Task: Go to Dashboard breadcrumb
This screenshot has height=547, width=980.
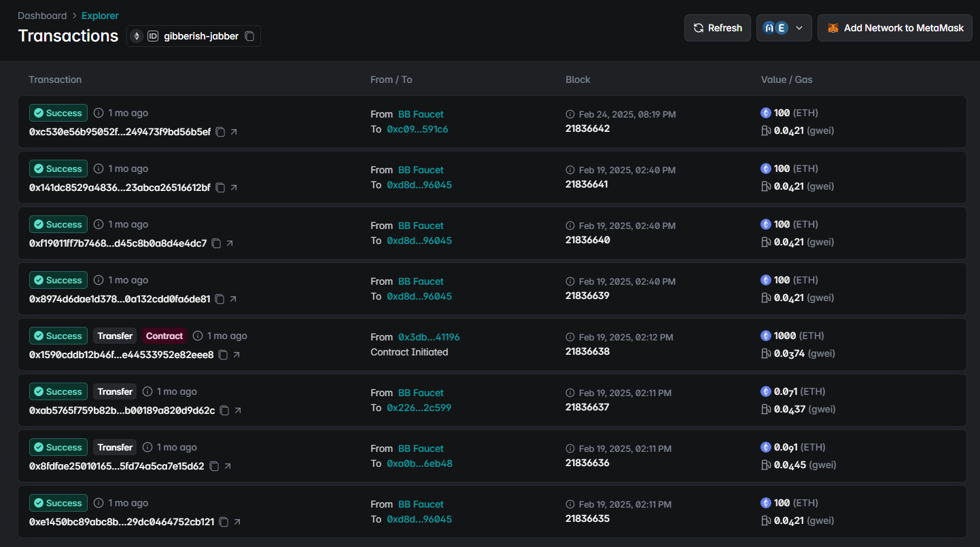Action: click(x=42, y=16)
